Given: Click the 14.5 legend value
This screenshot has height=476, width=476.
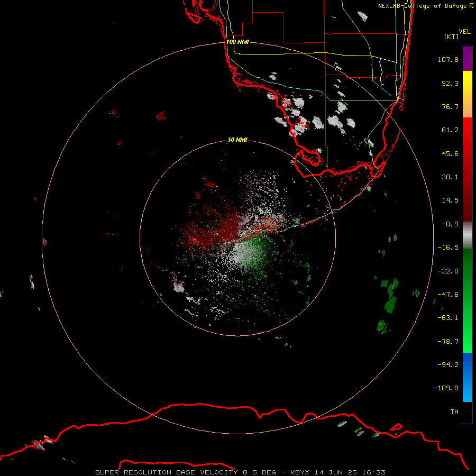Looking at the screenshot, I should (450, 200).
